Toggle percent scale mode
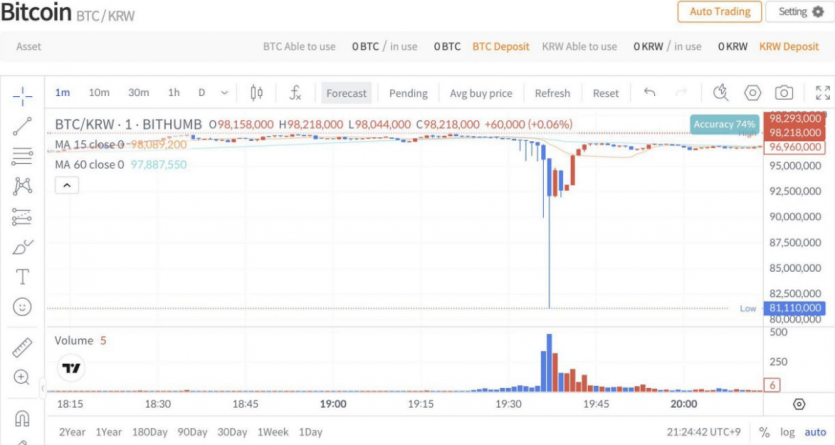Viewport: 835px width, 445px height. pos(764,432)
